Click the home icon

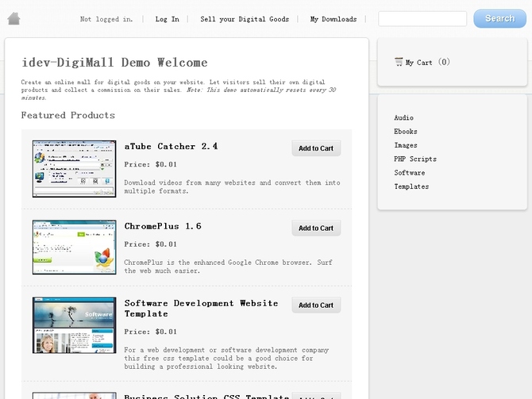(14, 19)
